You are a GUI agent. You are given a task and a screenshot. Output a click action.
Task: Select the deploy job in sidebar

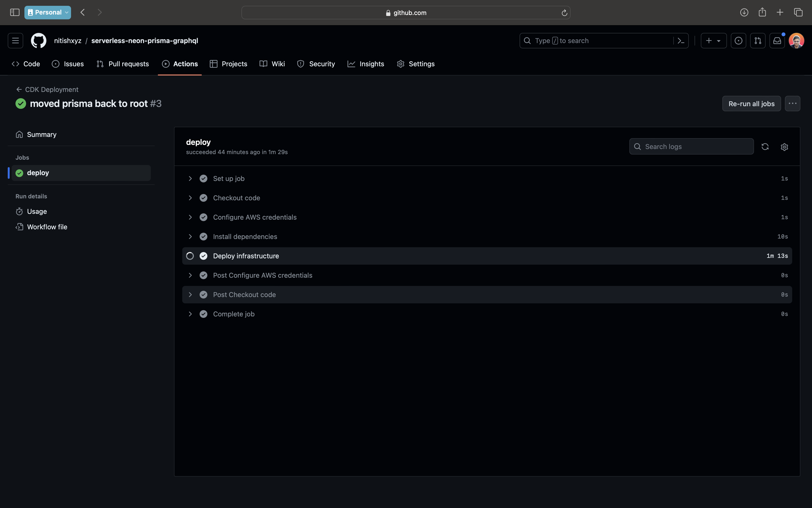[x=81, y=173]
